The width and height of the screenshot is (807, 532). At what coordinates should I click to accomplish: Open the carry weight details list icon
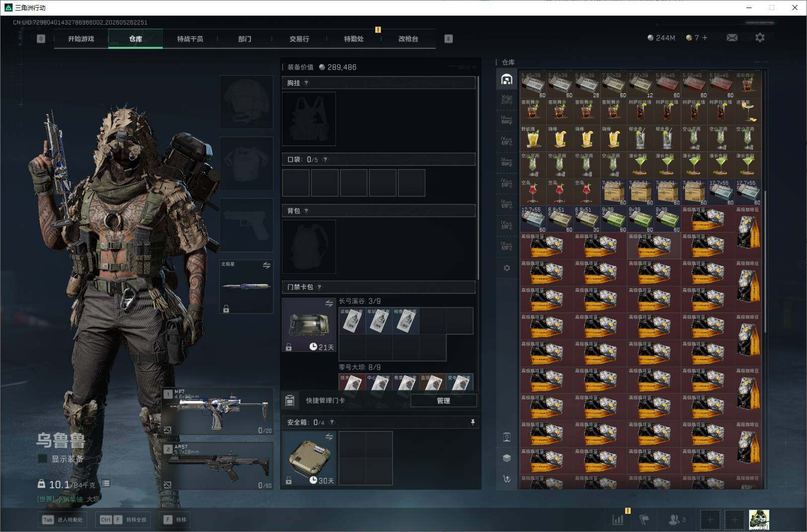(x=106, y=484)
